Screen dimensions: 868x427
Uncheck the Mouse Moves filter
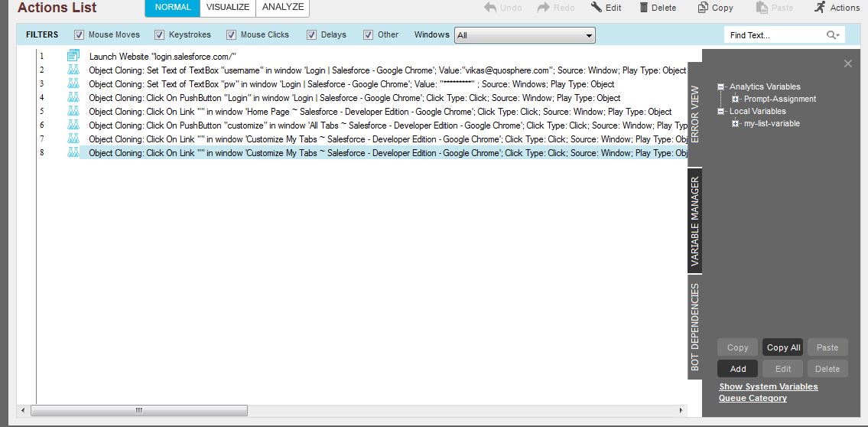(x=79, y=35)
